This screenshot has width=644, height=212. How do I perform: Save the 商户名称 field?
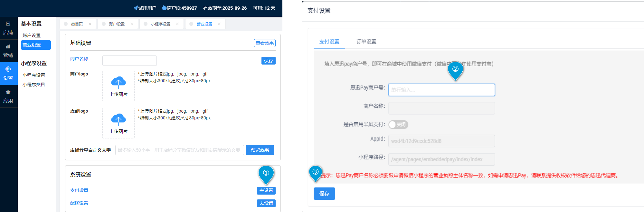[x=269, y=61]
